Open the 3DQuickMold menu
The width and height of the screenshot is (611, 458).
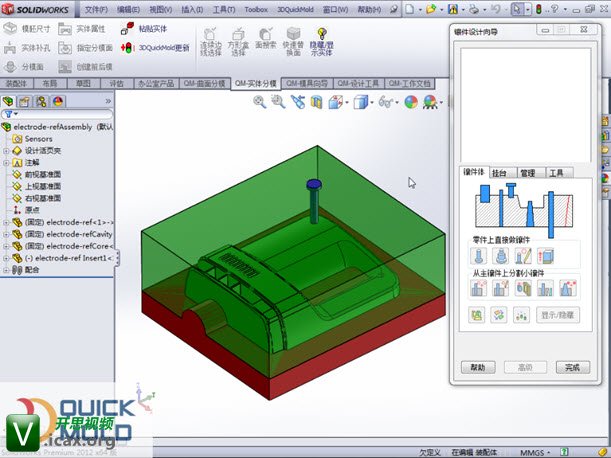(295, 9)
